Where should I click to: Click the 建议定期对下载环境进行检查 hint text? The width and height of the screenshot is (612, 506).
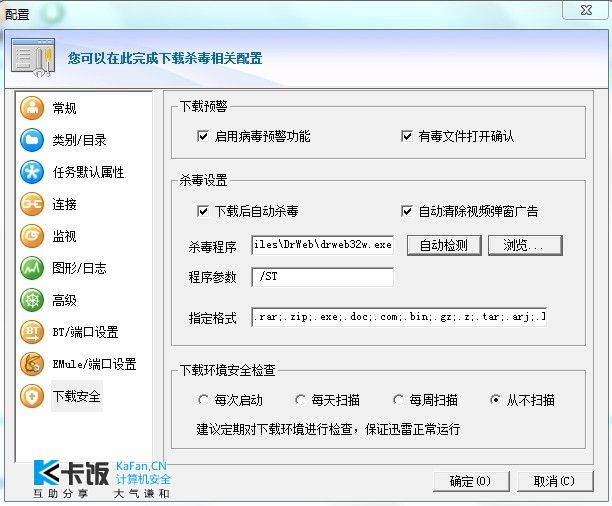(328, 429)
